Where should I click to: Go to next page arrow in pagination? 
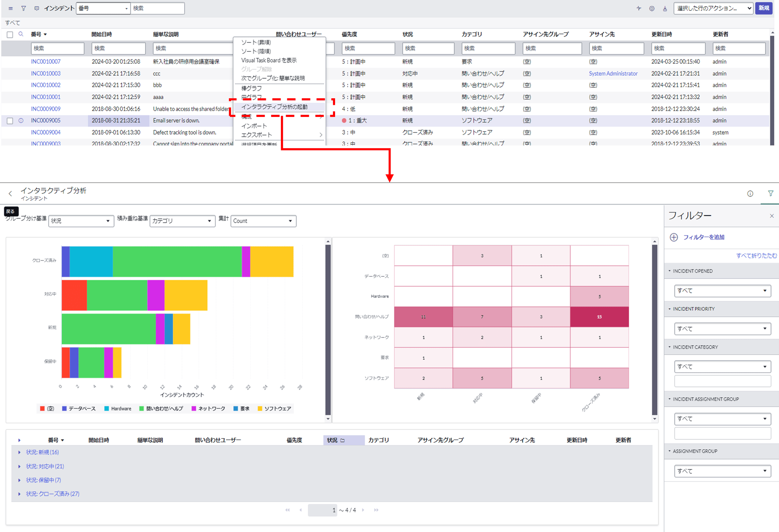click(x=363, y=510)
